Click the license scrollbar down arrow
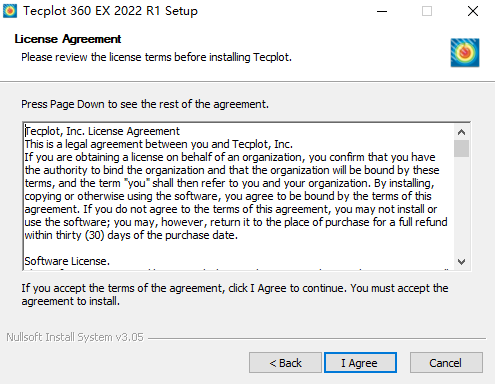Screen dimensions: 495x384 (461, 262)
